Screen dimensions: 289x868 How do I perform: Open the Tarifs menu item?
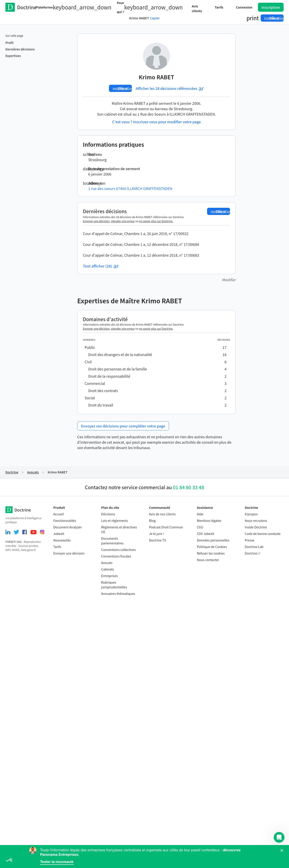(219, 7)
